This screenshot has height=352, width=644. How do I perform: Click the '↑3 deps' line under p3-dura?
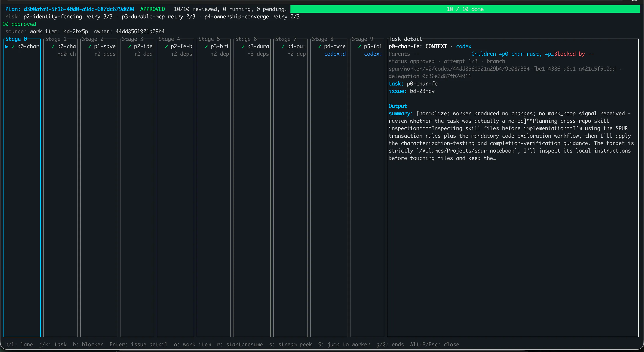258,54
